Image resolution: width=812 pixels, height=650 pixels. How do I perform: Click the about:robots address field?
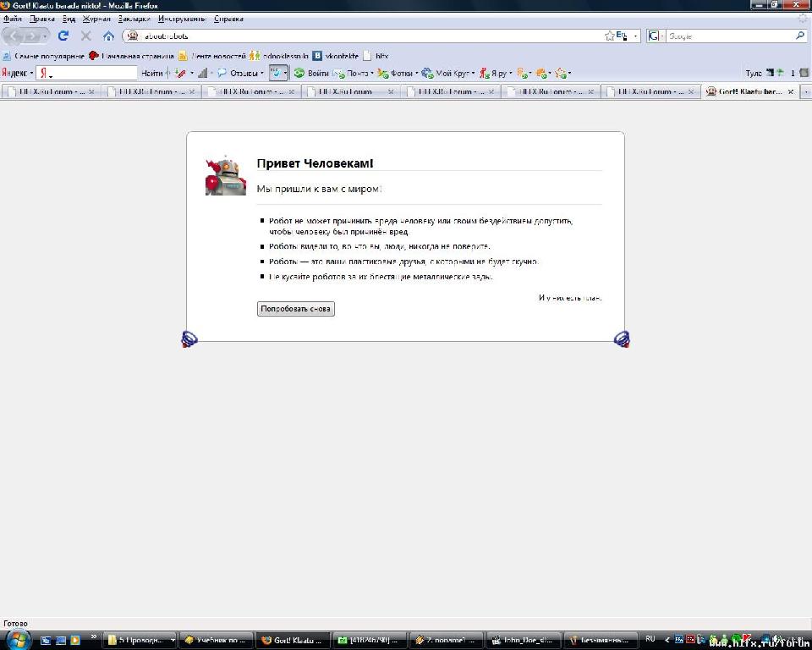point(364,36)
